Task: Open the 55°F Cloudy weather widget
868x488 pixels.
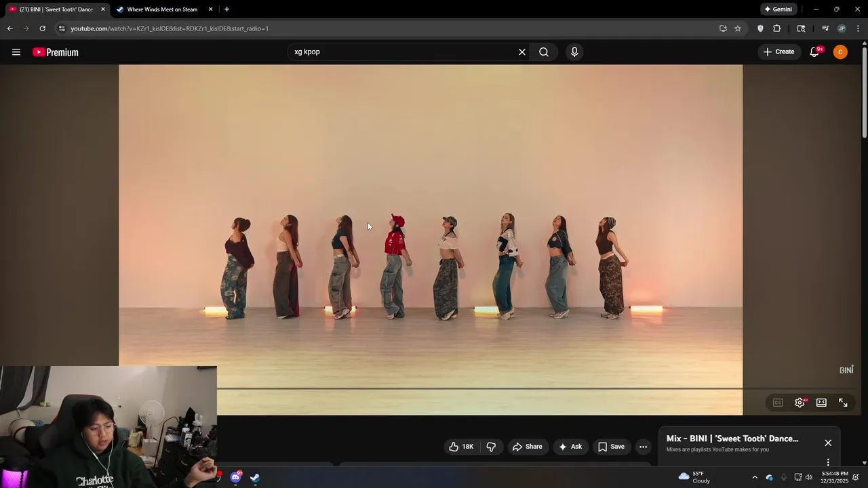Action: click(694, 477)
